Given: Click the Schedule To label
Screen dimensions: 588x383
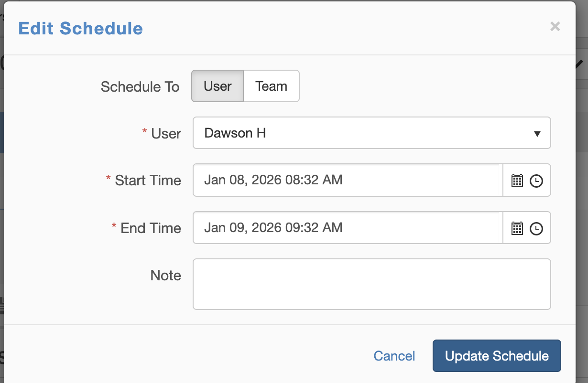Looking at the screenshot, I should pyautogui.click(x=140, y=87).
